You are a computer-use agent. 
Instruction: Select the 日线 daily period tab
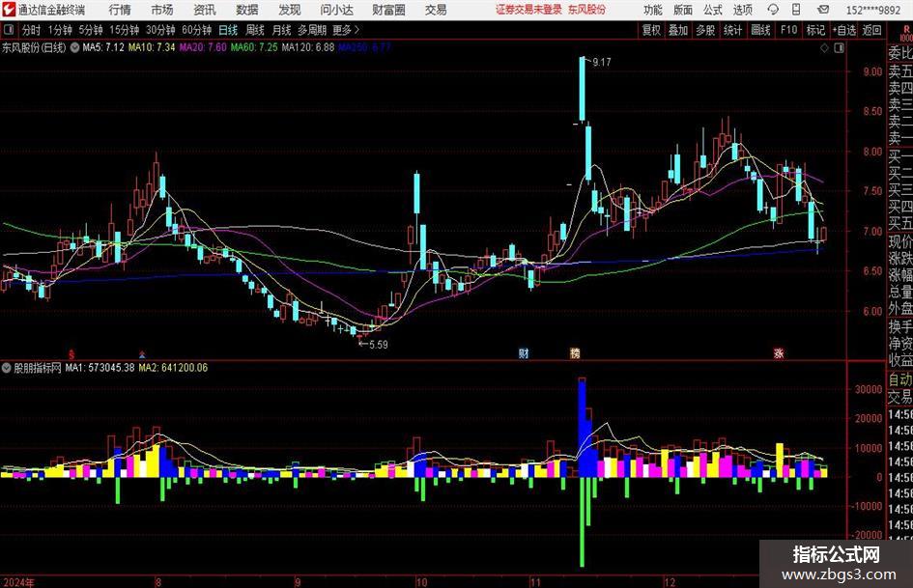[228, 30]
